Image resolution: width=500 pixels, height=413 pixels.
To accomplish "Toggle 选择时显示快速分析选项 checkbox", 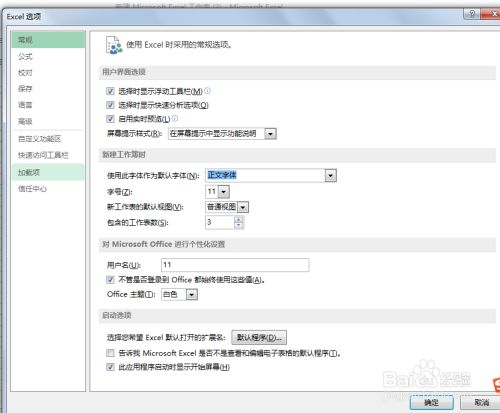I will [x=110, y=105].
